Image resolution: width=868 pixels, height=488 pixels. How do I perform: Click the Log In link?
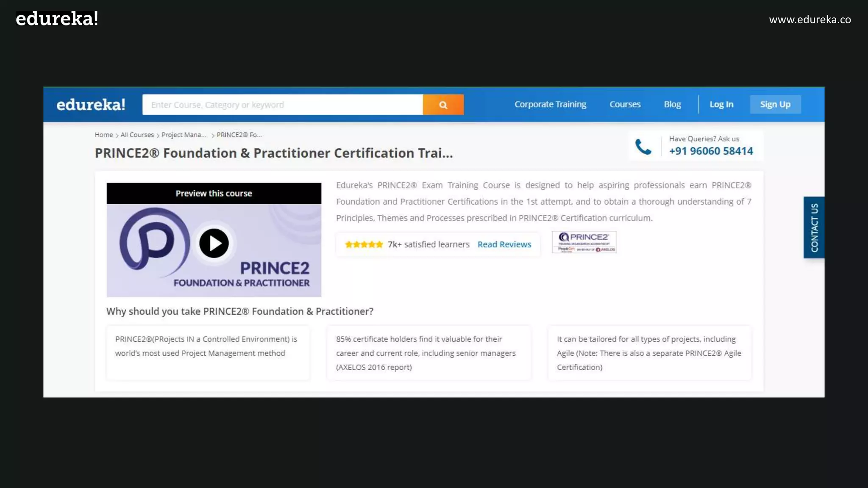(721, 104)
